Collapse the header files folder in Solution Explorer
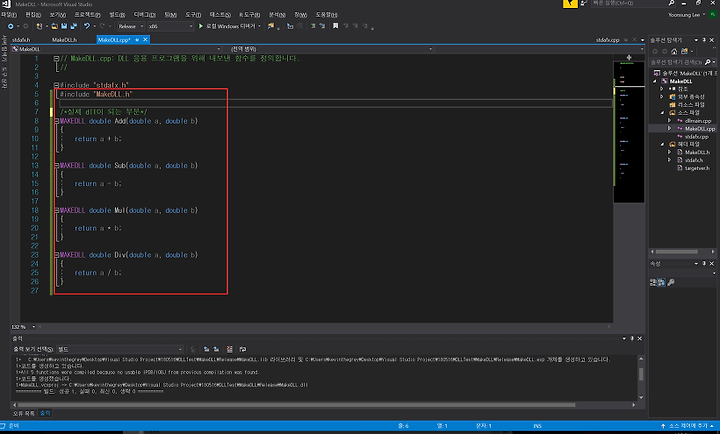Screen dimensions: 720x434 (x=662, y=144)
